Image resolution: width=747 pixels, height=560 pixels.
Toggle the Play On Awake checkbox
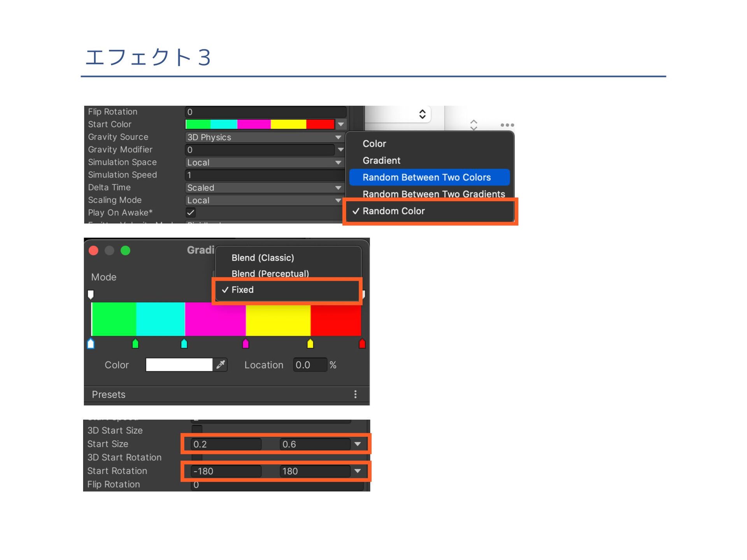[191, 212]
